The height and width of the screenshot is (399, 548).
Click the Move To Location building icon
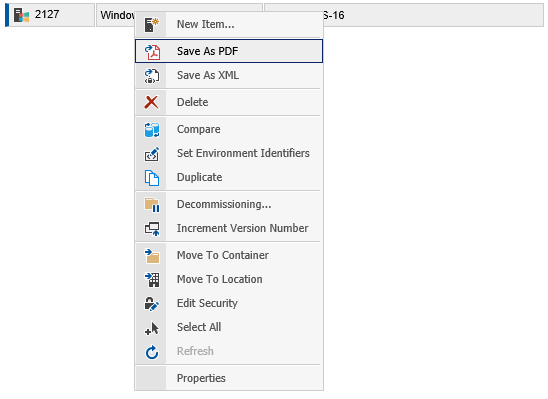pyautogui.click(x=152, y=280)
